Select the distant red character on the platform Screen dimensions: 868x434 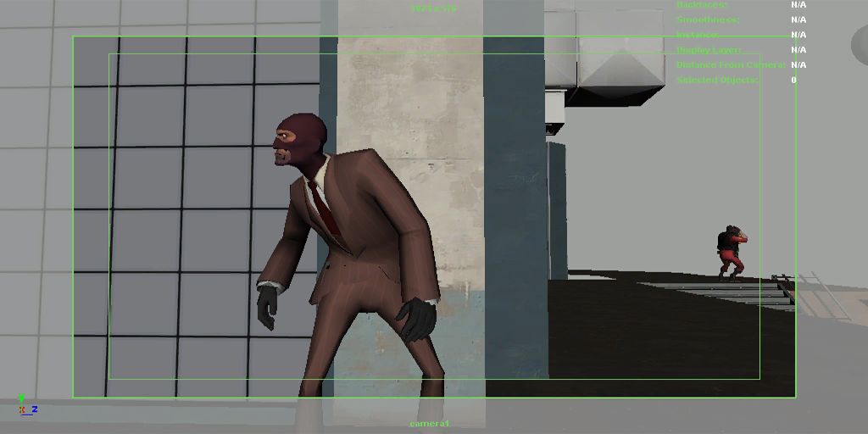pos(732,253)
